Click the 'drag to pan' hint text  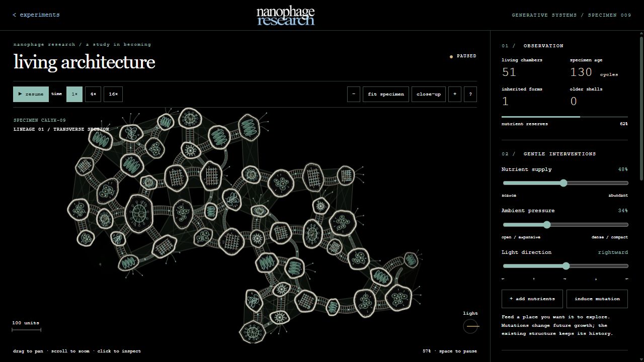[x=28, y=351]
